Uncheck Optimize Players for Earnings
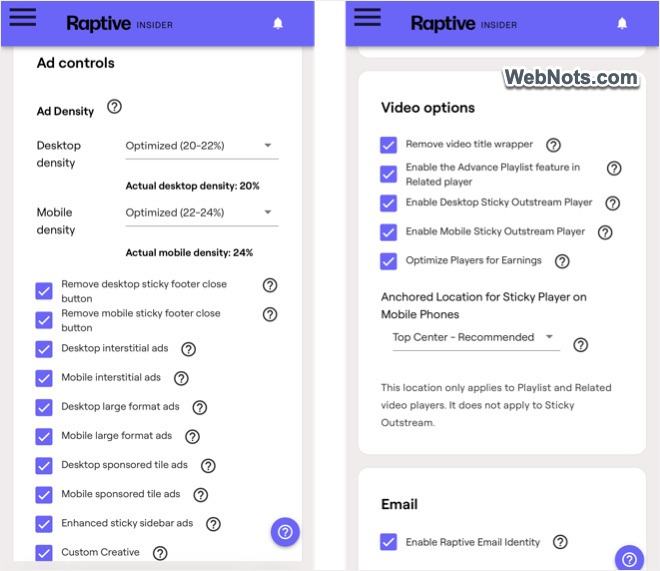 coord(388,261)
